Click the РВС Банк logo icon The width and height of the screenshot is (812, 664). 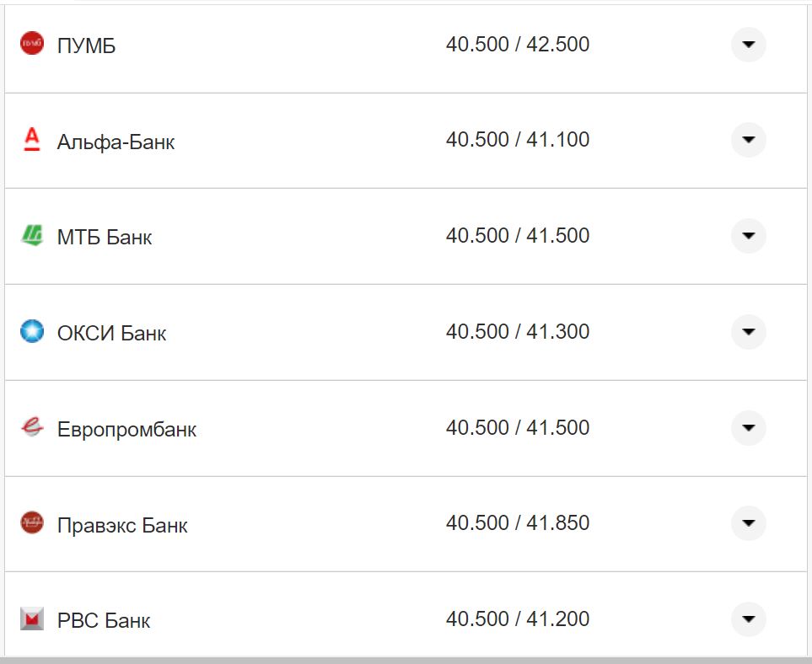point(32,619)
